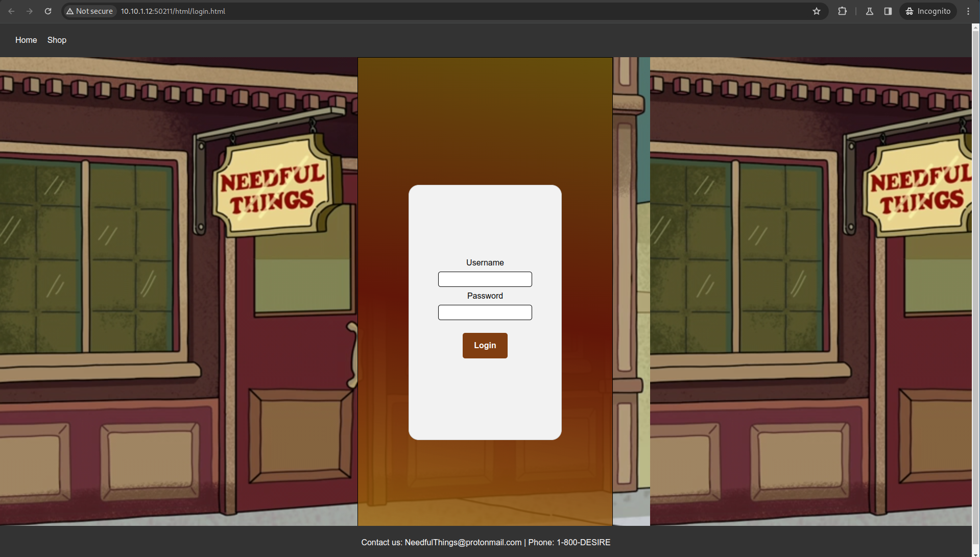Focus the Password input field
980x557 pixels.
pyautogui.click(x=485, y=312)
